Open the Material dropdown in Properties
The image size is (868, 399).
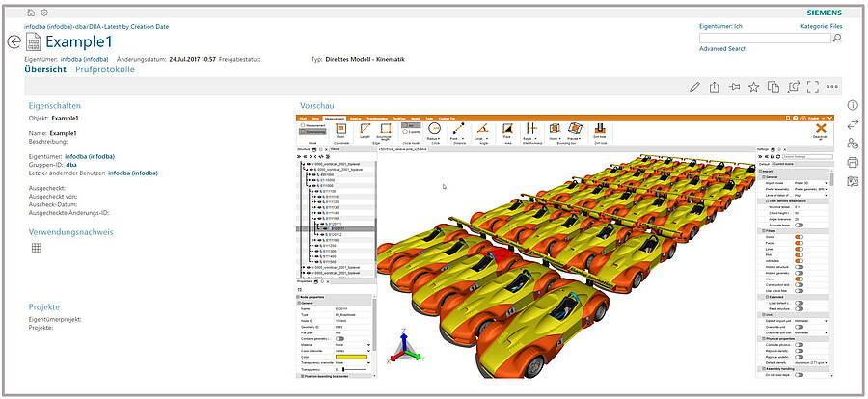pyautogui.click(x=353, y=345)
